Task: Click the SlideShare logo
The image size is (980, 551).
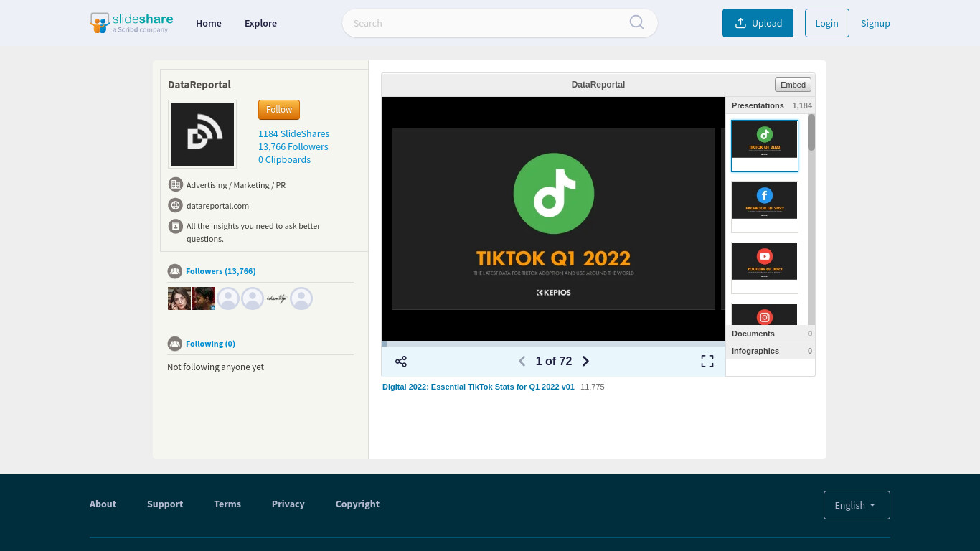Action: point(131,23)
